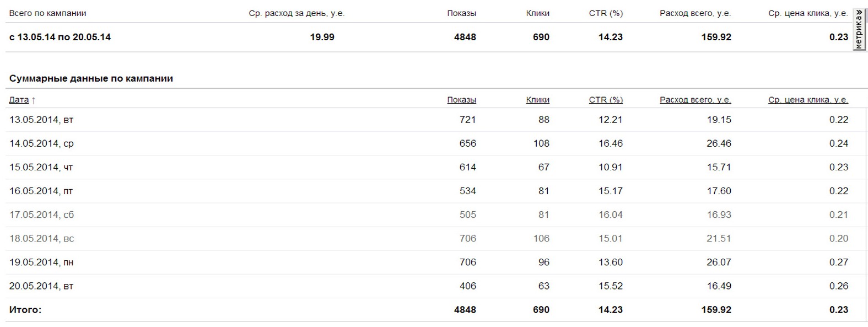Select the 14.05.2014, ср date row

click(x=41, y=143)
